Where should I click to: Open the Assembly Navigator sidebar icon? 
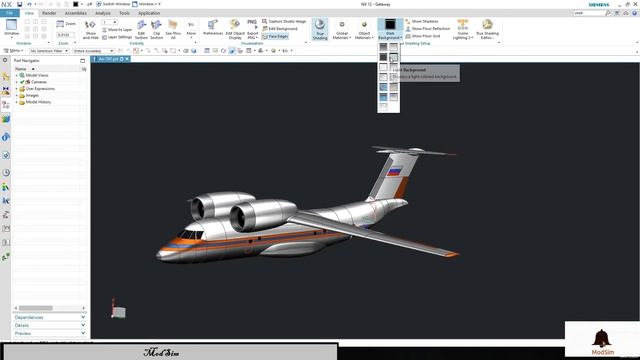coord(6,77)
